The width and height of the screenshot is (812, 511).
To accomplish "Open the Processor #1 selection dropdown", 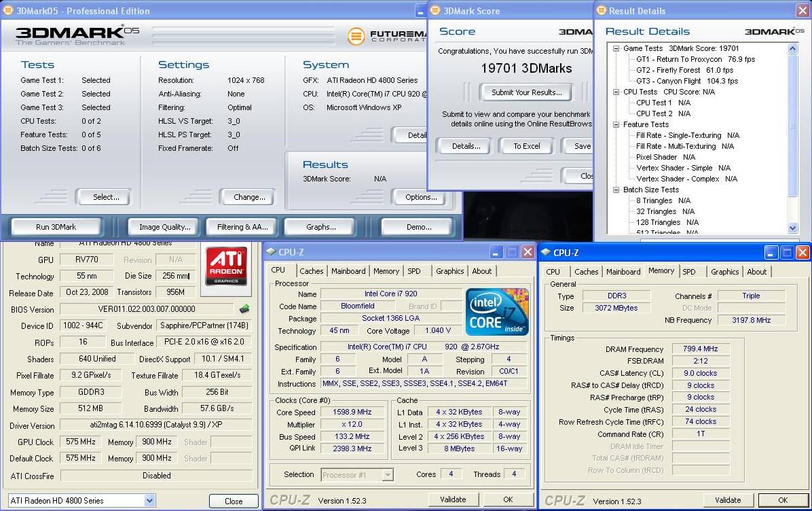I will pos(388,475).
